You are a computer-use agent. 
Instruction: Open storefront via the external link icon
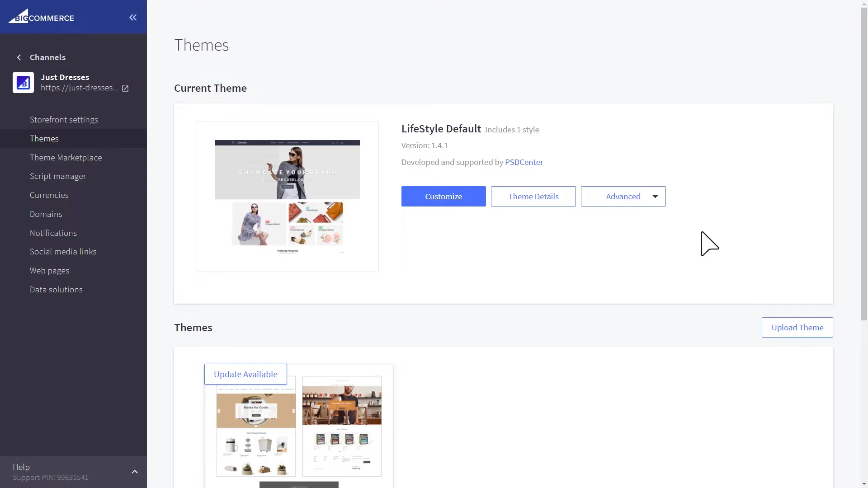125,89
